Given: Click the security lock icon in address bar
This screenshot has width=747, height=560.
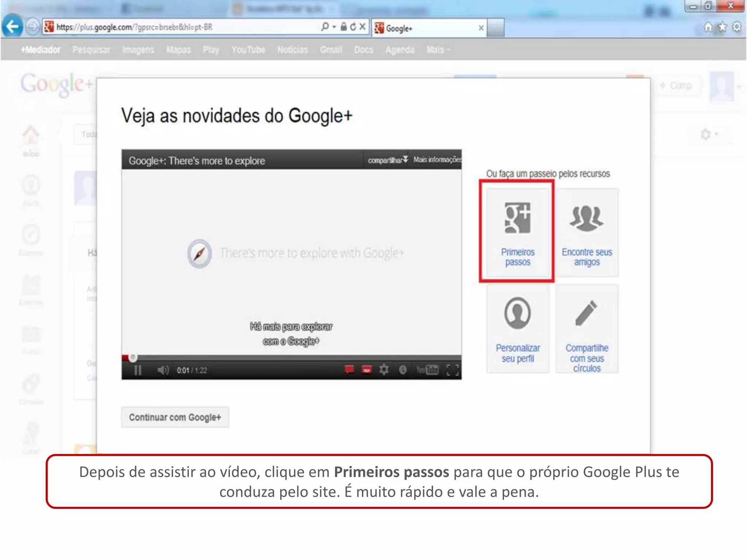Looking at the screenshot, I should (344, 27).
